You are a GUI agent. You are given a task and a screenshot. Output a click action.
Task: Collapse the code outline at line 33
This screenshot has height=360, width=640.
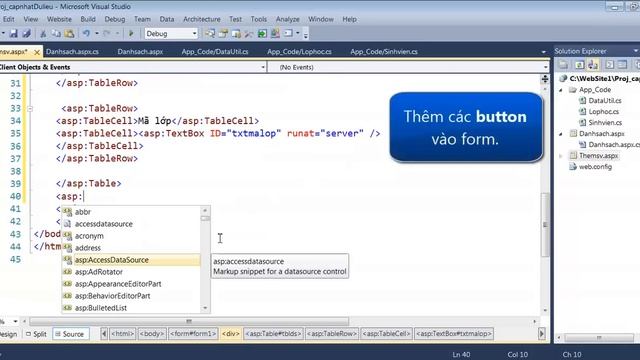pyautogui.click(x=30, y=109)
